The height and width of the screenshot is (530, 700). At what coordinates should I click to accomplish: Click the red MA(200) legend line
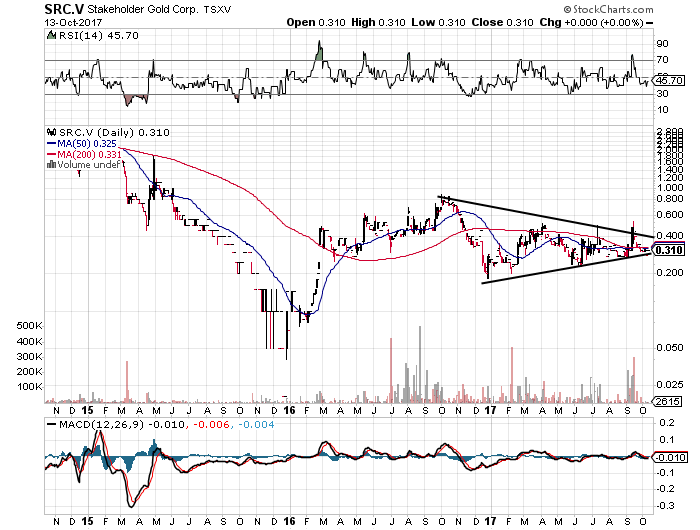click(51, 154)
